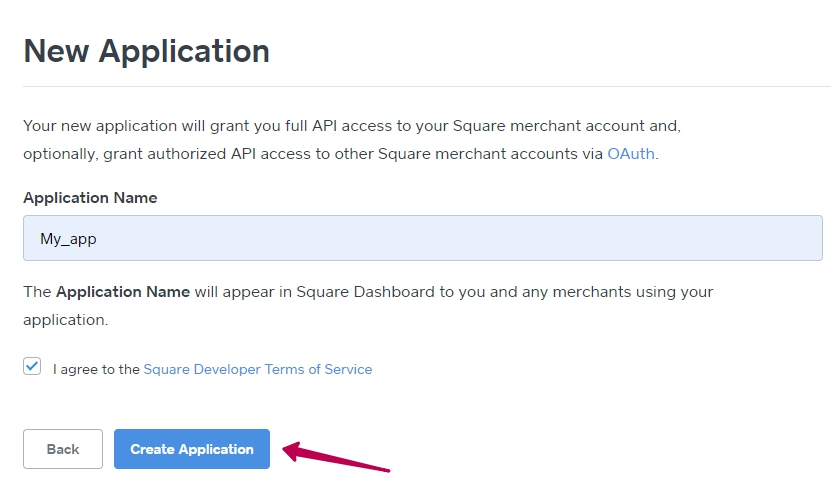Follow the OAuth hyperlink
The height and width of the screenshot is (477, 831).
pyautogui.click(x=631, y=154)
